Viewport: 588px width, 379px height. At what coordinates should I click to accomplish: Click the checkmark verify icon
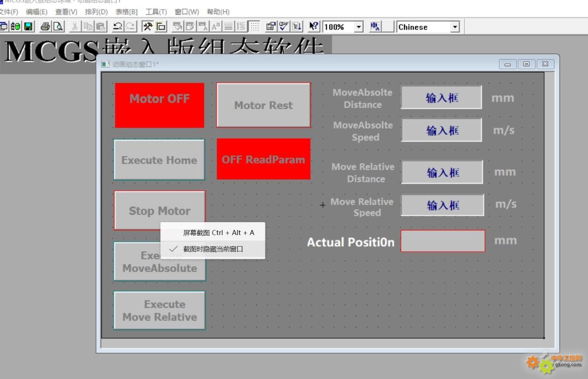point(284,27)
